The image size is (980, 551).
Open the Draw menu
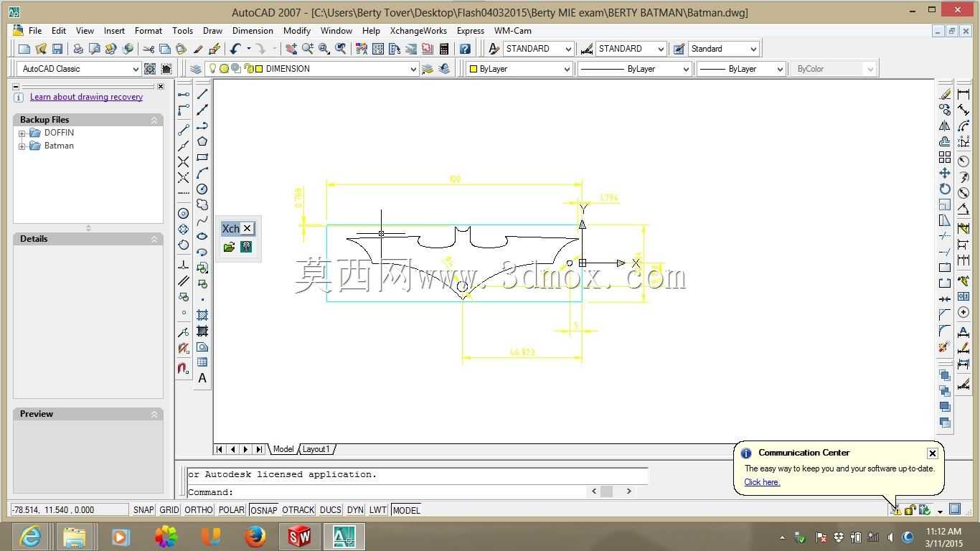[212, 31]
